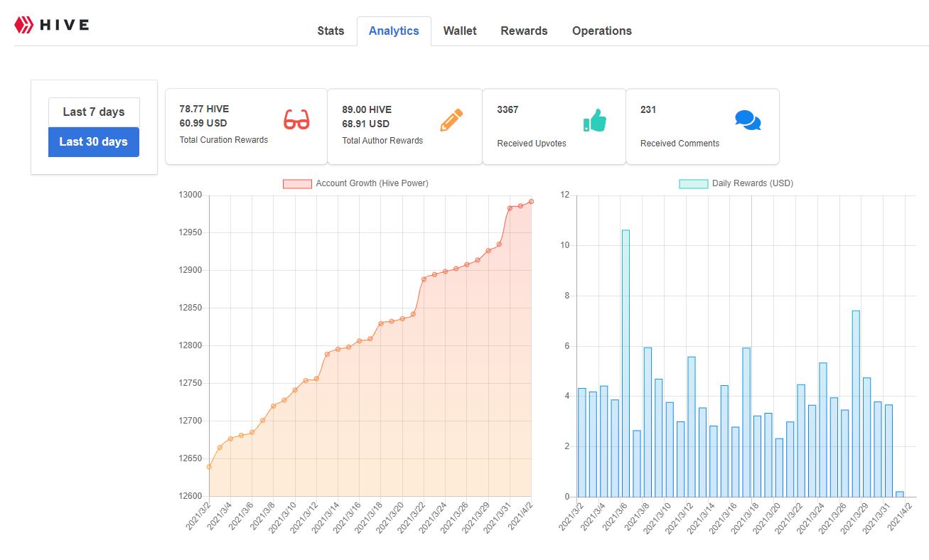Click the last data point on the growth line
The height and width of the screenshot is (560, 929).
pyautogui.click(x=531, y=201)
